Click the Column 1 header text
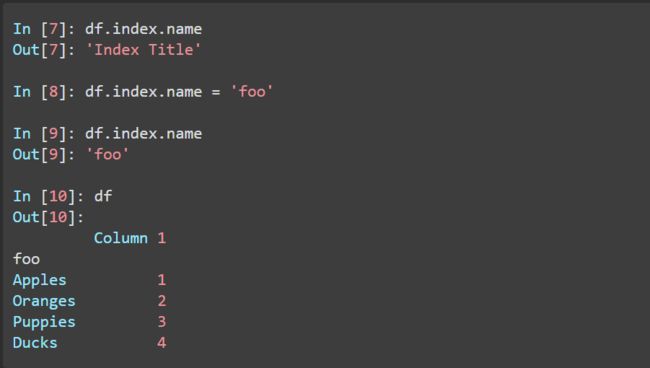Image resolution: width=650 pixels, height=368 pixels. tap(130, 238)
